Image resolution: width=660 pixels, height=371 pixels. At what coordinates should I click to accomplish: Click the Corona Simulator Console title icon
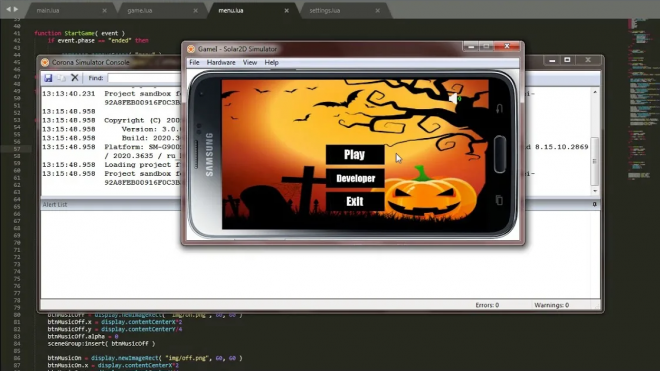45,62
